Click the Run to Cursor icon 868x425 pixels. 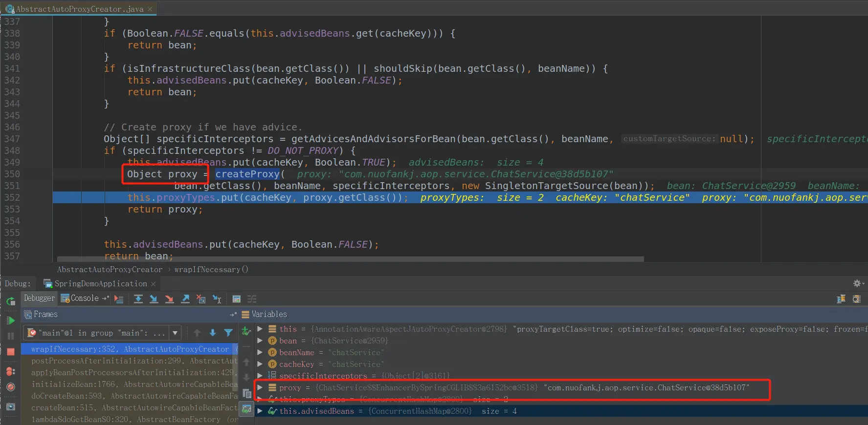217,299
